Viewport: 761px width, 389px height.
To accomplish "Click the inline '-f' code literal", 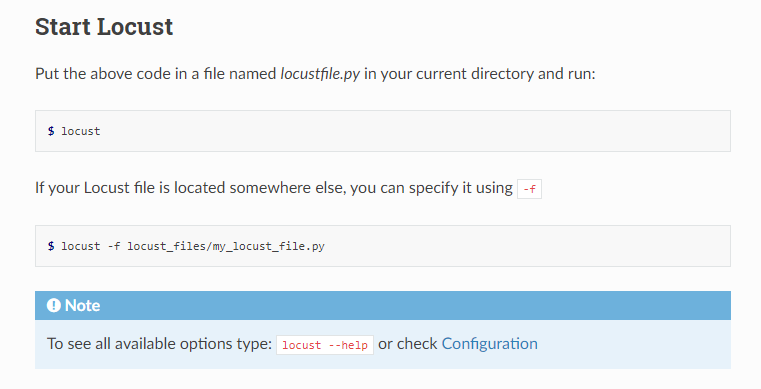I will 529,189.
